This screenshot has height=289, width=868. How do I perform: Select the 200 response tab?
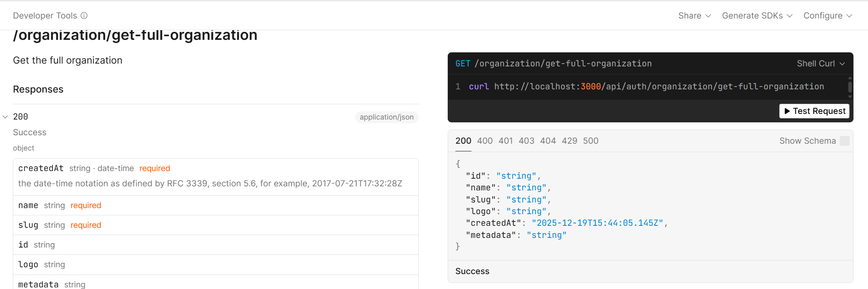pos(463,141)
